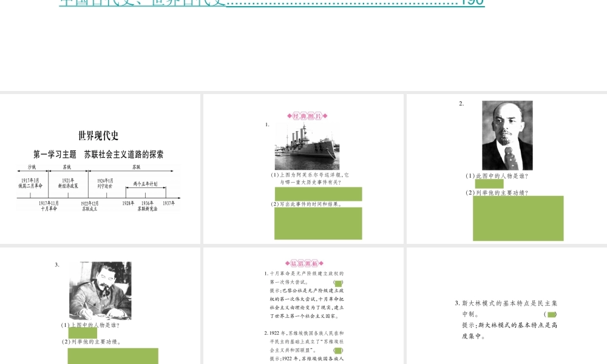607x364 pixels.
Task: Select the heading 第一学习主题 苏联社会主义道路的探索
Action: tap(98, 154)
